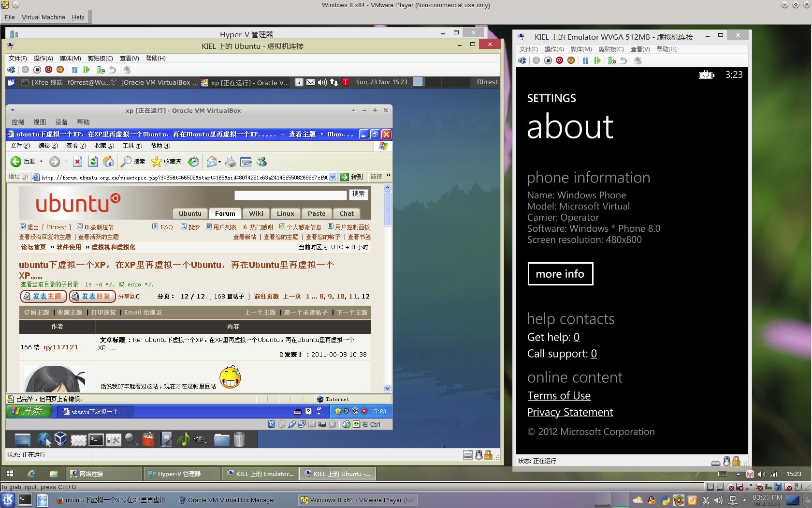Open 操作(A) menu in Emulator VM window
Viewport: 812px width, 508px height.
click(554, 49)
